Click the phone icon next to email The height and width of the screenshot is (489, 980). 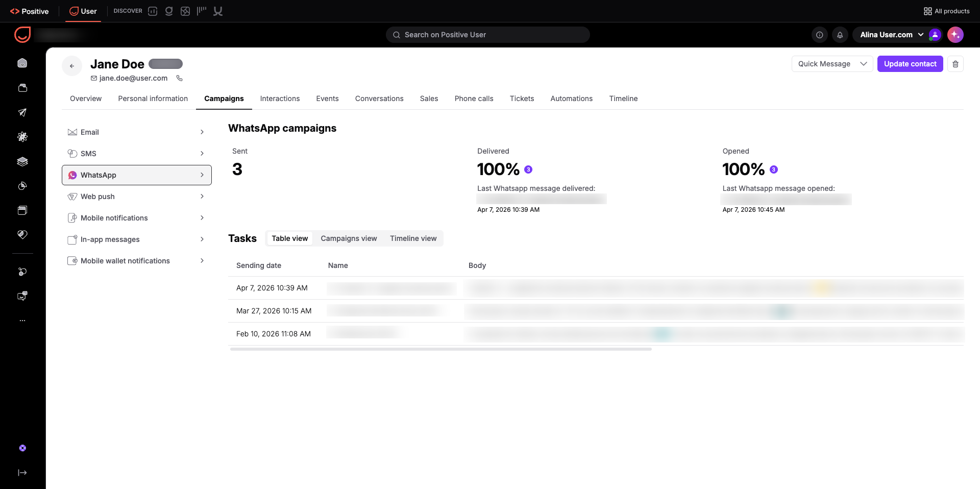point(179,78)
